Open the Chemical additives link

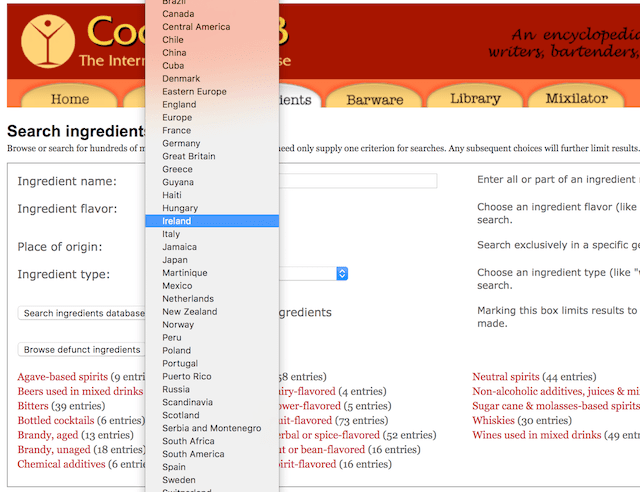pyautogui.click(x=61, y=464)
